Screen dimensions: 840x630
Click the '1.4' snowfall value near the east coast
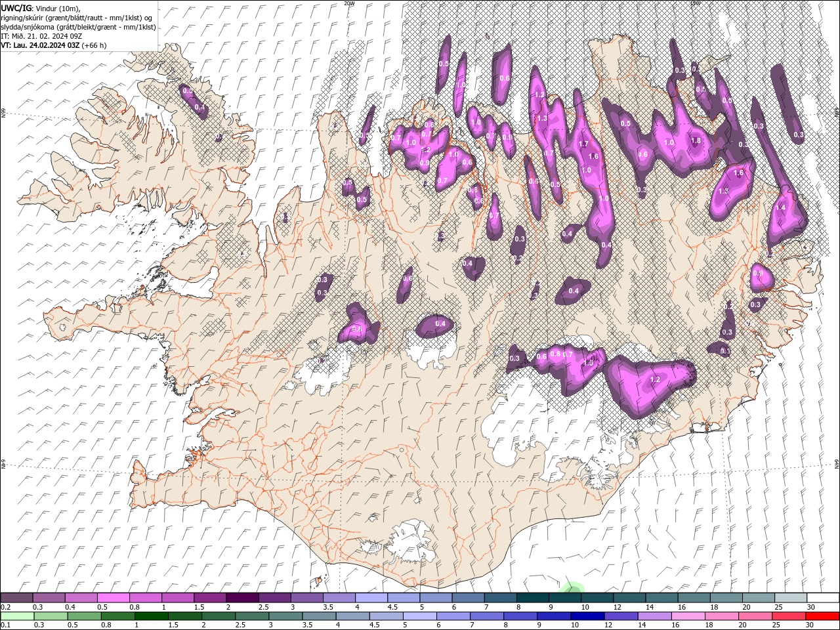point(781,207)
